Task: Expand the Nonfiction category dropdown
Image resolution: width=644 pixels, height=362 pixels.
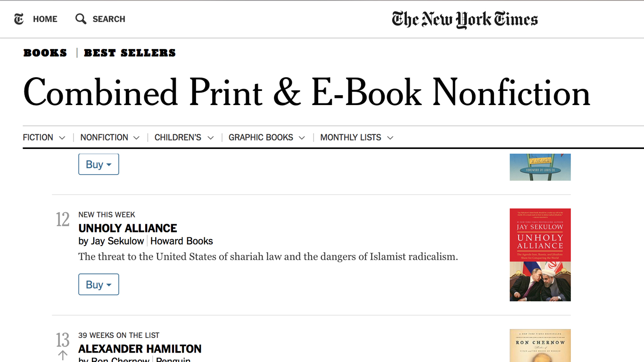Action: [x=110, y=138]
